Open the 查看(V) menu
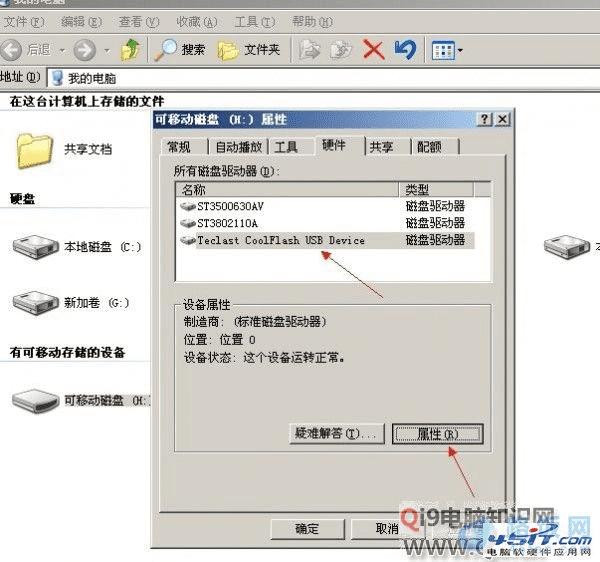 139,22
